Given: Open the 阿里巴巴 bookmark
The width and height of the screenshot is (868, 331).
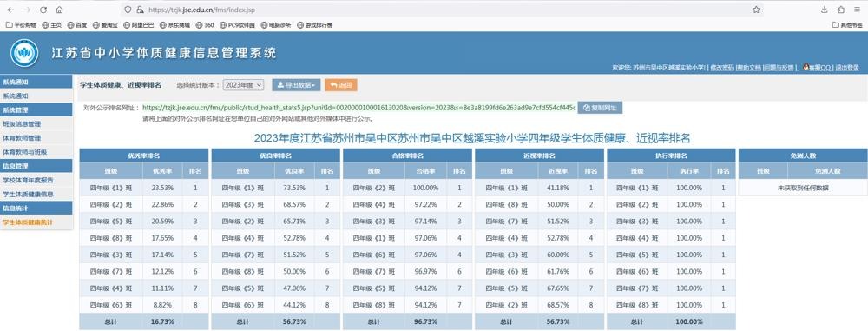Looking at the screenshot, I should pyautogui.click(x=139, y=25).
